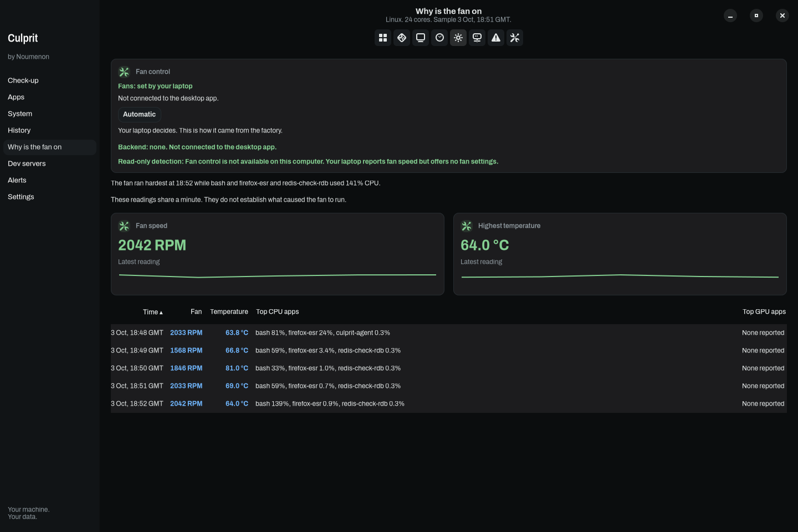Open the Dev servers sidebar page
This screenshot has height=532, width=798.
pyautogui.click(x=49, y=163)
